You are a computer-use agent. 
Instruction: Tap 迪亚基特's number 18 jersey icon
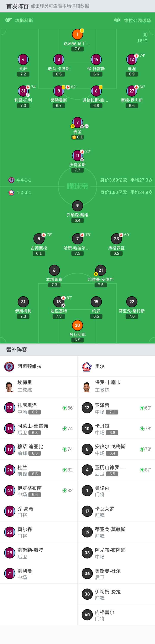click(x=59, y=302)
